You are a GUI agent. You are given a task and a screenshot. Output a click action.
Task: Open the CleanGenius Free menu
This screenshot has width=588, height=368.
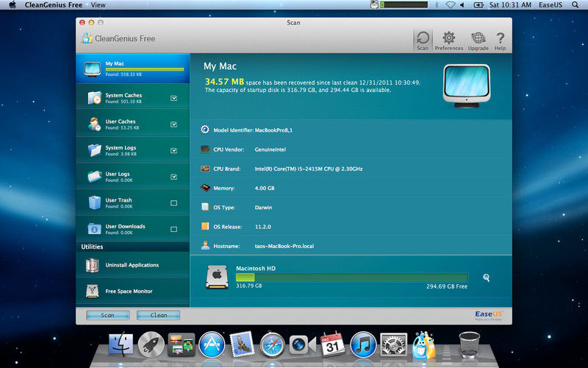coord(54,5)
